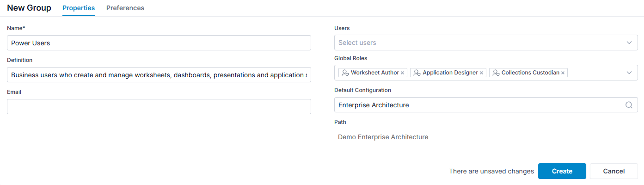Open the Select users combo box
The width and height of the screenshot is (644, 185).
coord(486,43)
